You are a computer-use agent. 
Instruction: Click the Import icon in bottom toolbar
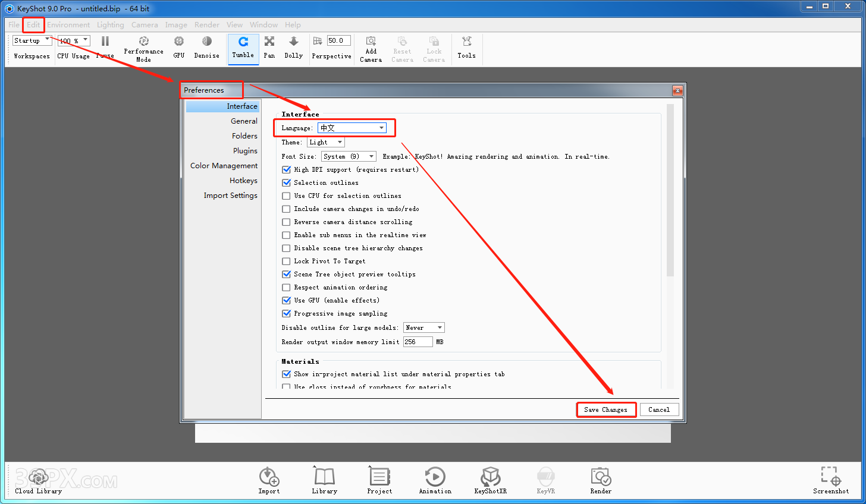coord(269,477)
